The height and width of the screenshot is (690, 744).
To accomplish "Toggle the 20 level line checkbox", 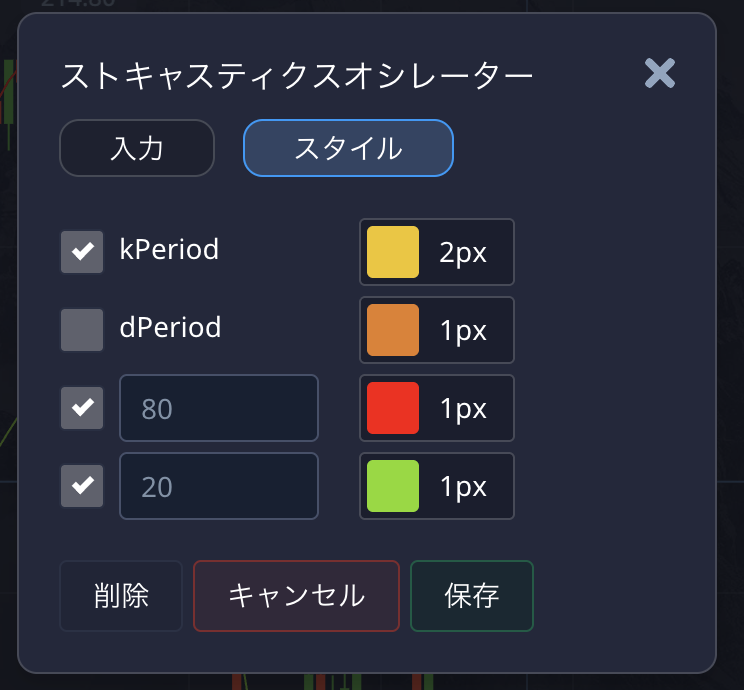I will tap(82, 486).
